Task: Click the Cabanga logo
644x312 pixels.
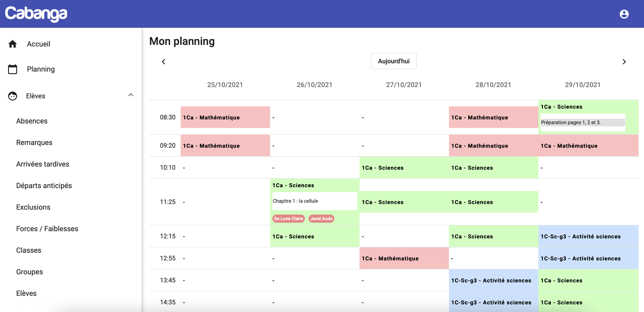Action: pos(36,14)
